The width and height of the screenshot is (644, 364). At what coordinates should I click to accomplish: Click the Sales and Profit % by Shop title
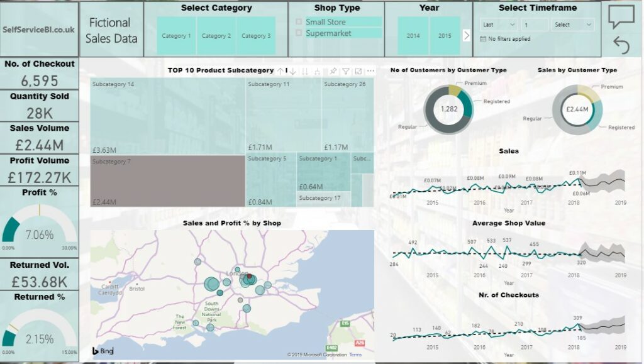coord(231,223)
